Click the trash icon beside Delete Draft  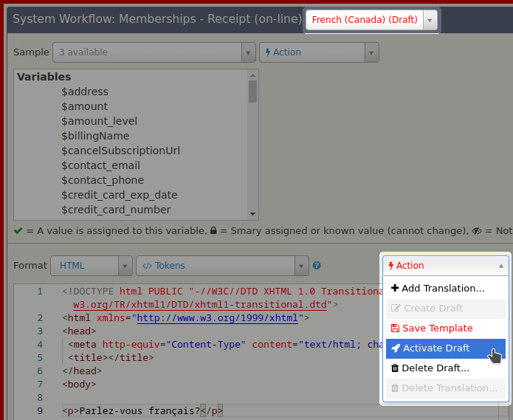coord(395,368)
